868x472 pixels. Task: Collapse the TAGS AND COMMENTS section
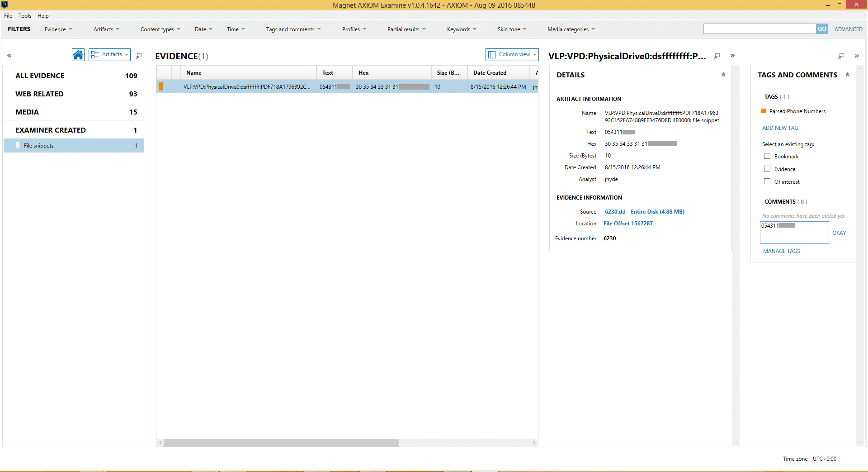(x=848, y=75)
